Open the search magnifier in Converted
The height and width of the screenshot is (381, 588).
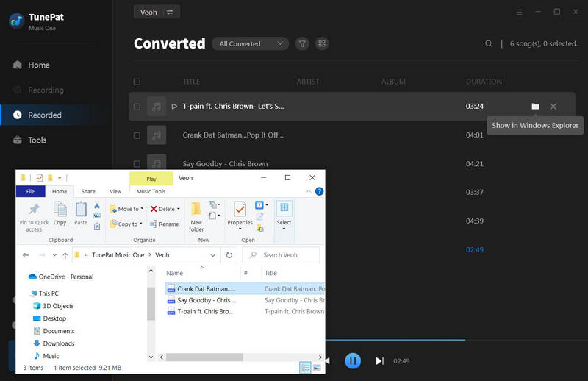coord(489,44)
